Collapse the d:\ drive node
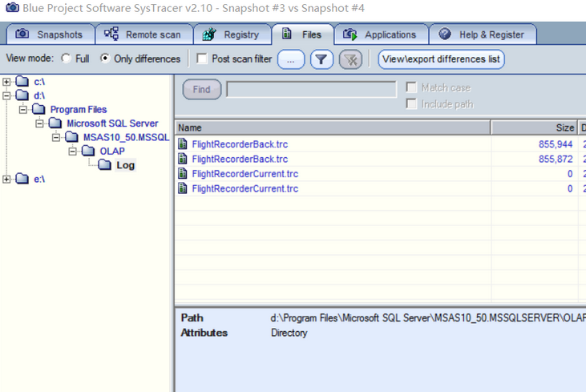The height and width of the screenshot is (392, 586). (x=6, y=95)
